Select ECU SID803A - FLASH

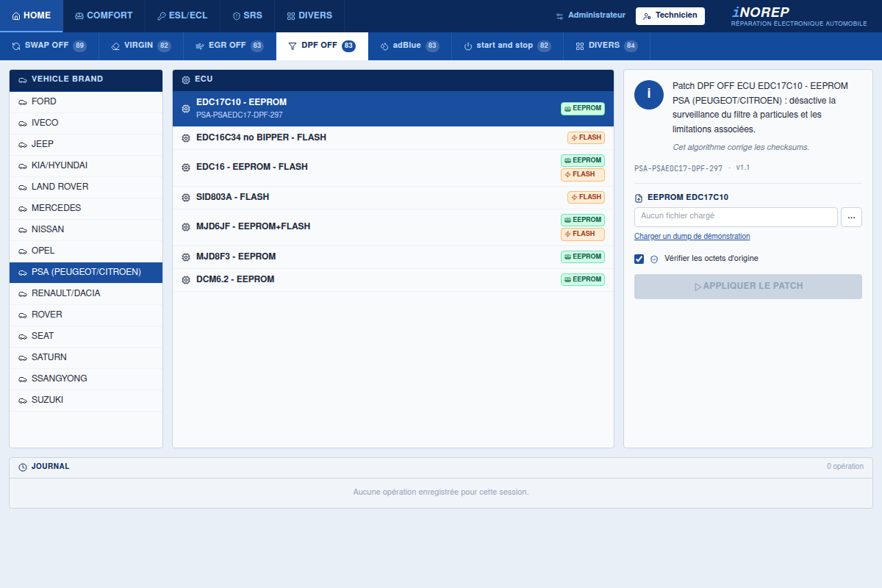(393, 198)
